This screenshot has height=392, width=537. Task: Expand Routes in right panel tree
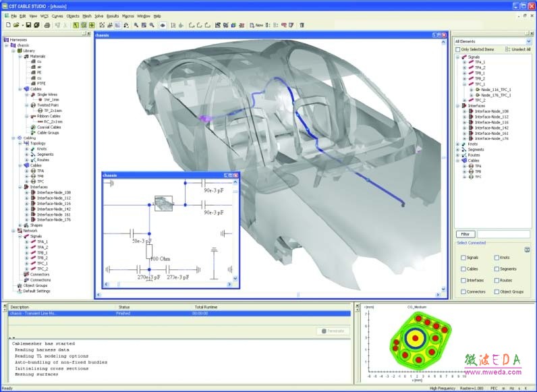pos(458,155)
